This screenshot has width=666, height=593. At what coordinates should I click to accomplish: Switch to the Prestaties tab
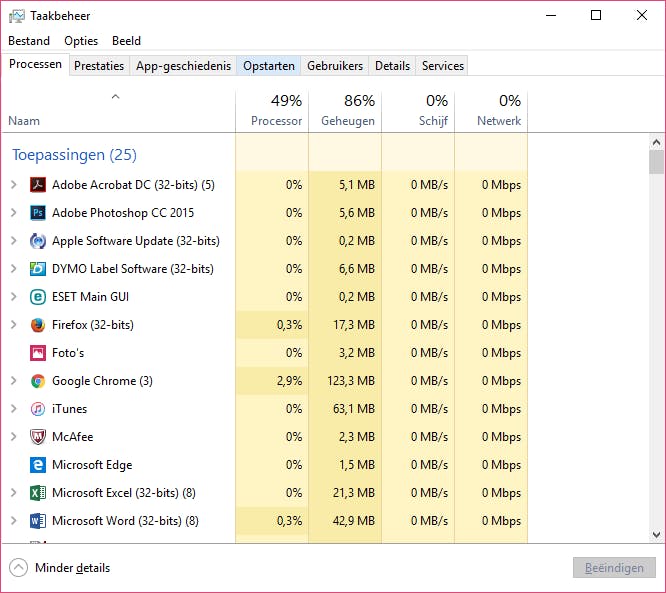(99, 66)
